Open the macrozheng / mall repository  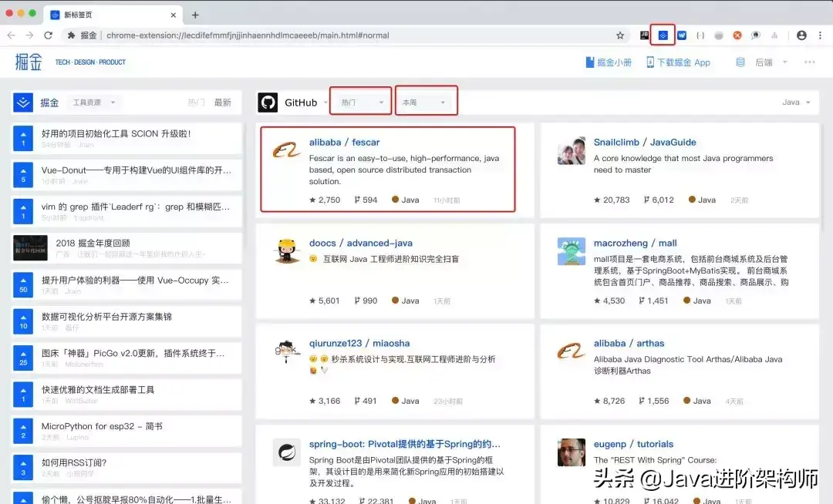(x=635, y=243)
